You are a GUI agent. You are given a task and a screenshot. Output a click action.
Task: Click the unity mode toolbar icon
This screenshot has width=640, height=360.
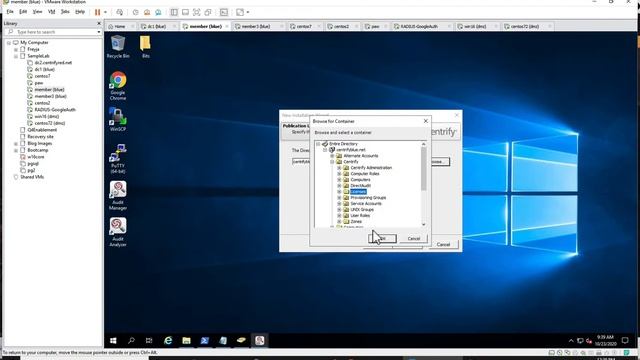[x=208, y=12]
